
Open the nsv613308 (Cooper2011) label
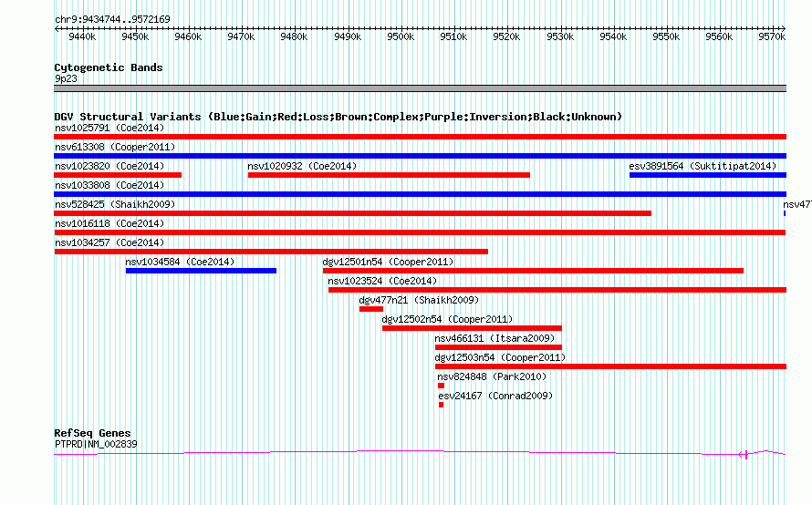(115, 147)
